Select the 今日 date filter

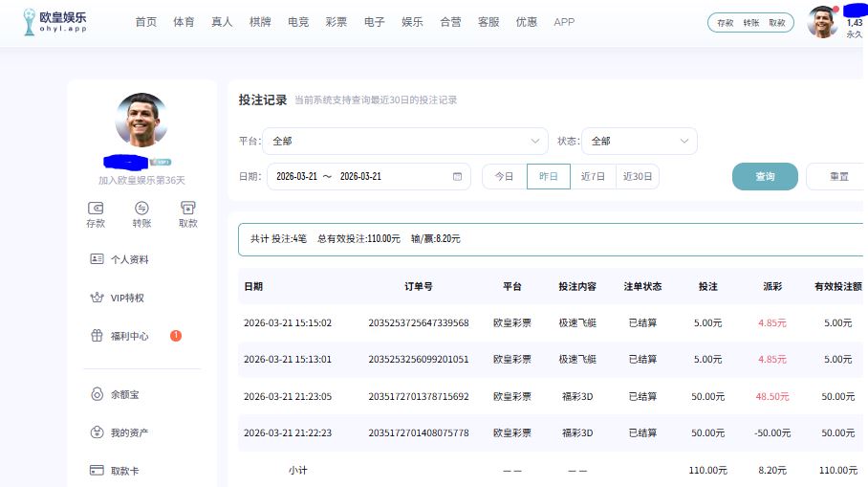pos(505,177)
